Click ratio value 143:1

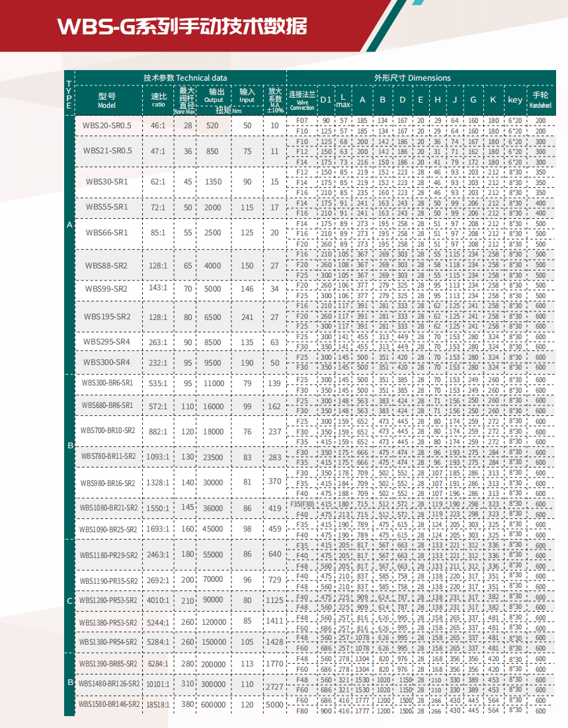coord(158,288)
